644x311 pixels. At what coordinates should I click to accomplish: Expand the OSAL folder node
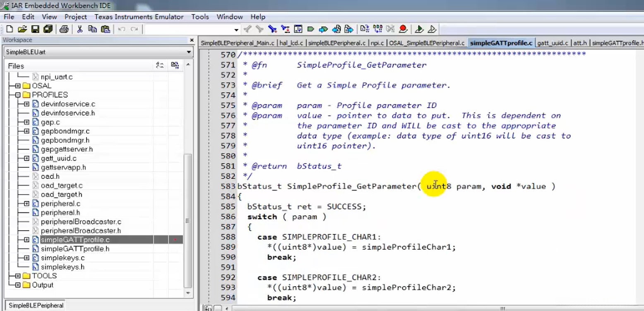tap(18, 86)
